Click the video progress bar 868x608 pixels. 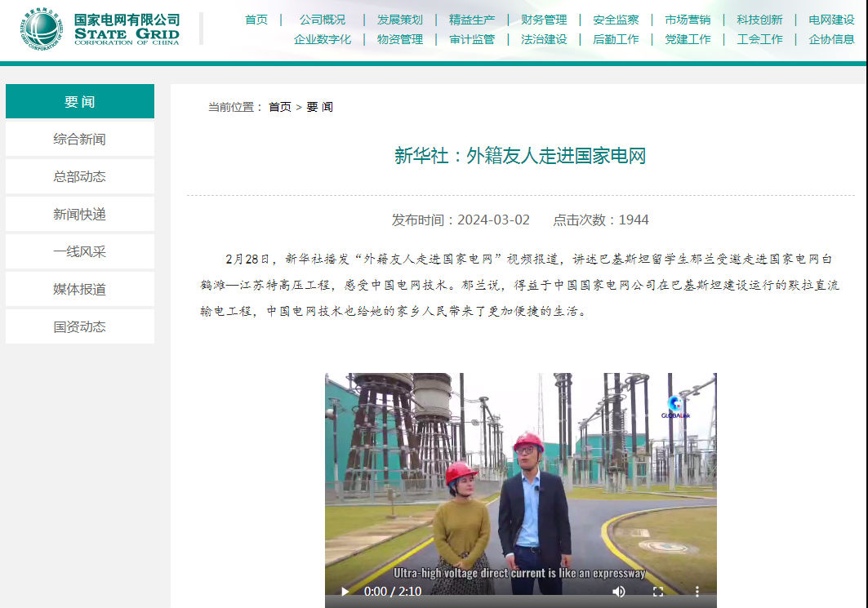pyautogui.click(x=520, y=604)
